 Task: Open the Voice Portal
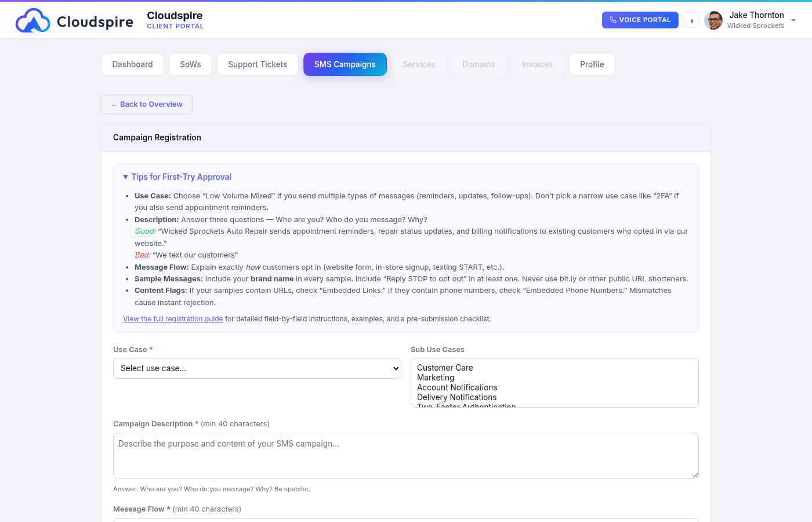pyautogui.click(x=640, y=20)
